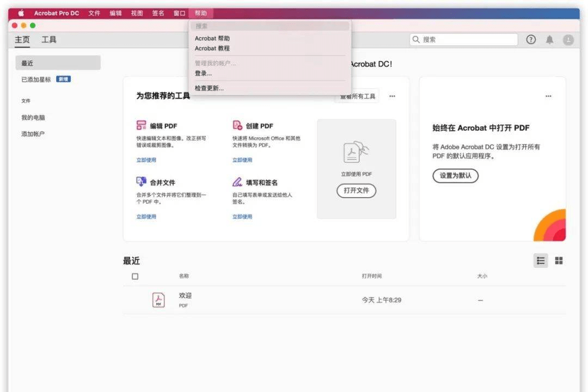Viewport: 588px width, 392px height.
Task: Click the 合并文件 tool icon
Action: click(x=141, y=181)
